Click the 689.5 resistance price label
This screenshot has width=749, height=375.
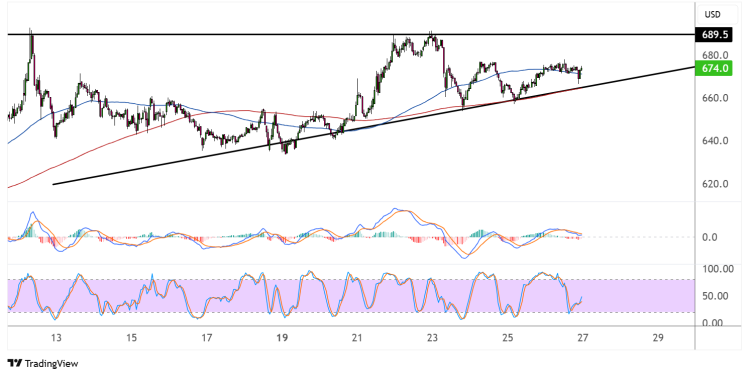click(x=715, y=35)
